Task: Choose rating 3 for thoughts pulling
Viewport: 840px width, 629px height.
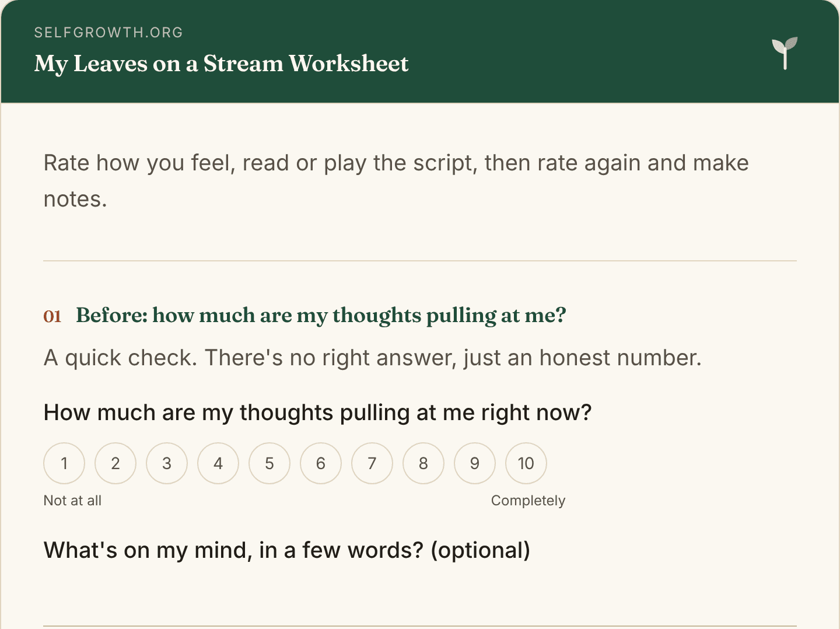Action: point(167,463)
